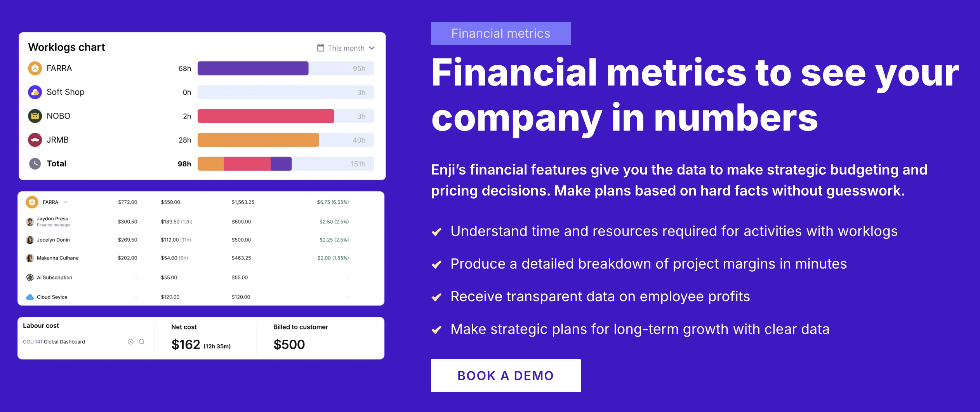This screenshot has width=980, height=412.
Task: Click the Soft Shop purple cloud icon
Action: pos(35,92)
